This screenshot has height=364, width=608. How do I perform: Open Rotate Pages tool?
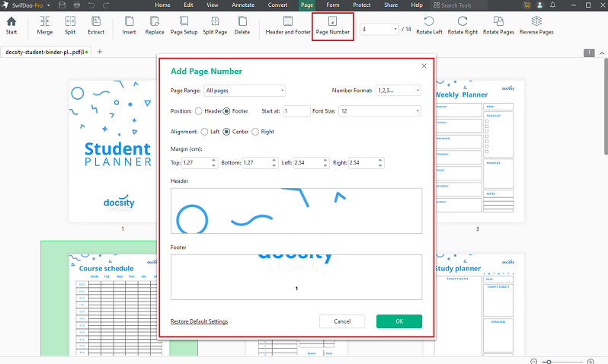click(x=498, y=26)
